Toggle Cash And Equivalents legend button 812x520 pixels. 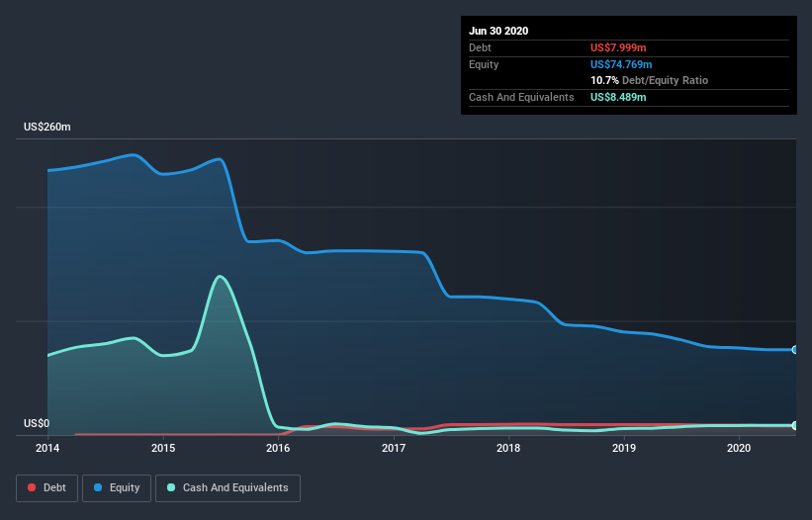tap(227, 488)
